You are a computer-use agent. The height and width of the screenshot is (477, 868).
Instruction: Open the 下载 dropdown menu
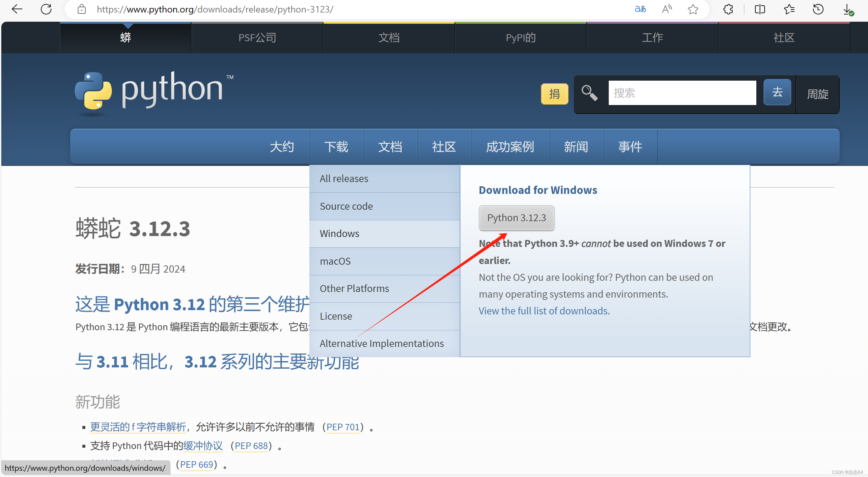point(336,146)
